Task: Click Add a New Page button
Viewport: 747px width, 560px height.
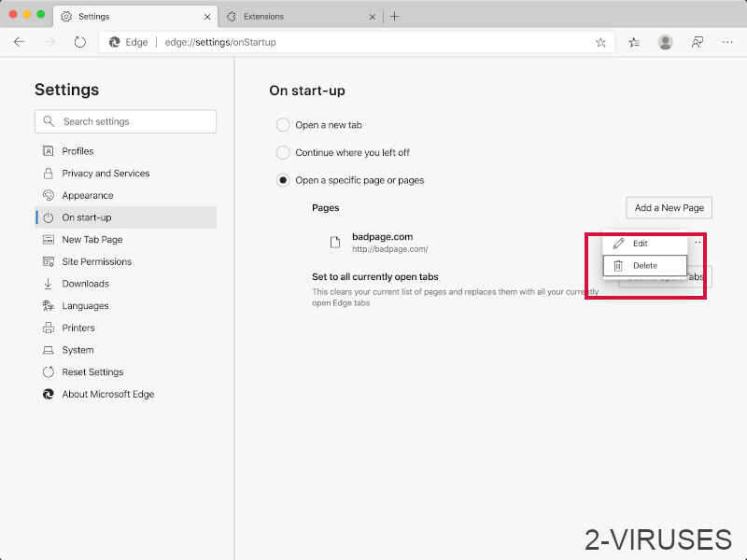Action: point(669,208)
